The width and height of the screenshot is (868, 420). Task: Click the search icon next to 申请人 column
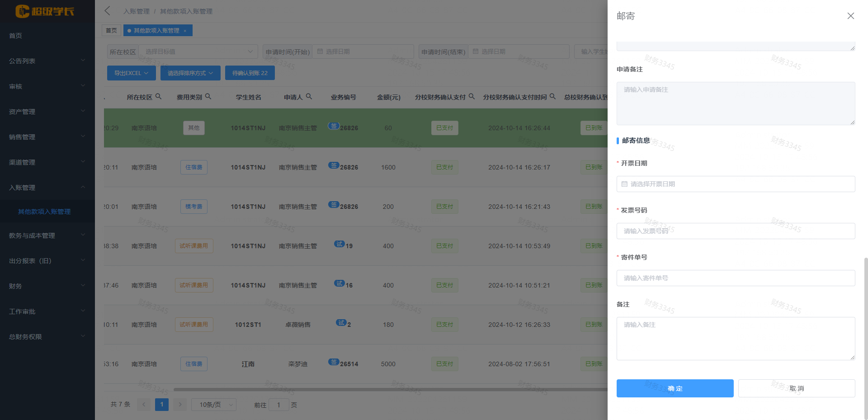[310, 96]
